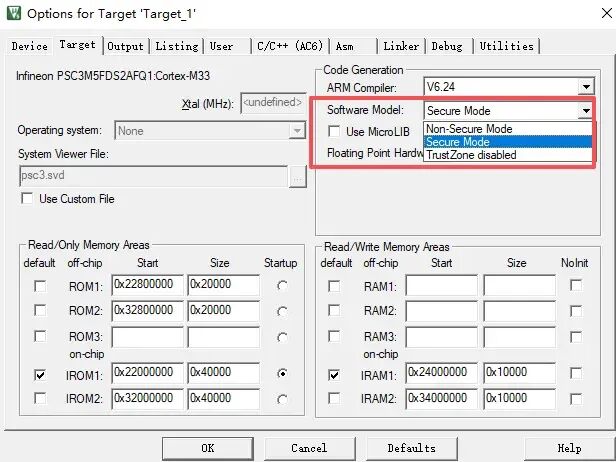Click the Keil uVision icon in title bar
This screenshot has width=616, height=462.
coord(14,13)
